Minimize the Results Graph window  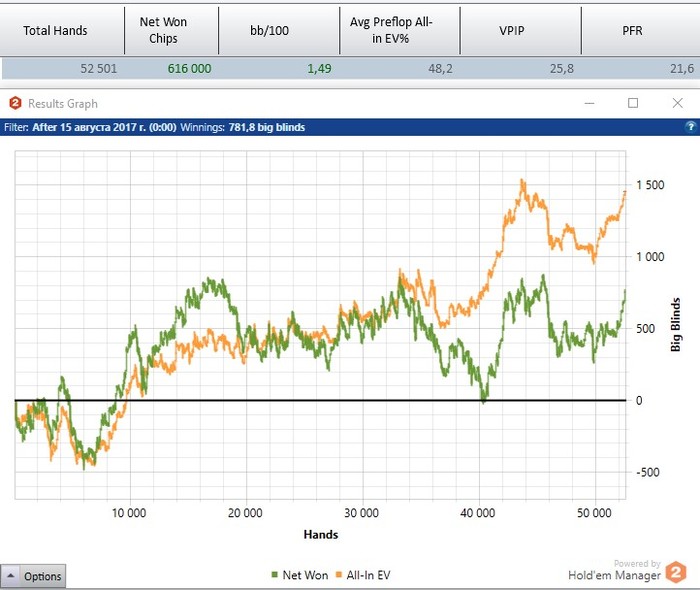[589, 103]
